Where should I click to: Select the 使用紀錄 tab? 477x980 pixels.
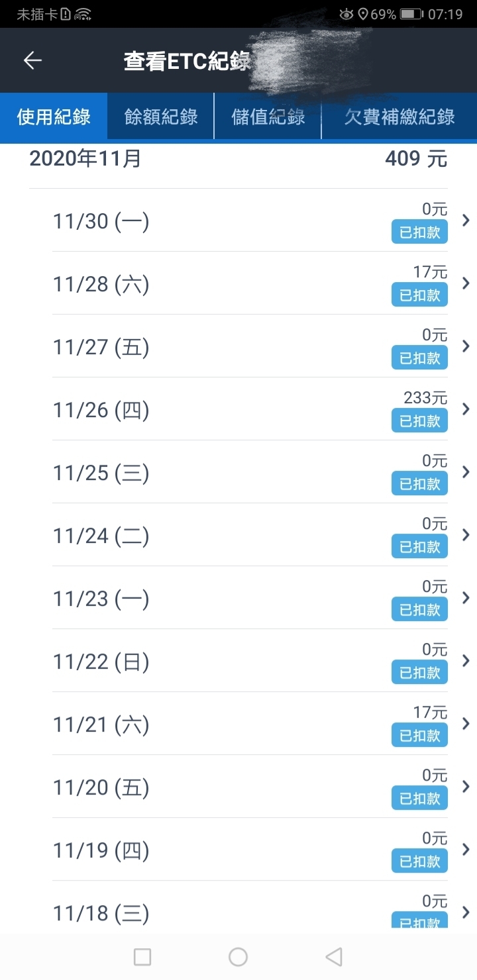[x=54, y=117]
